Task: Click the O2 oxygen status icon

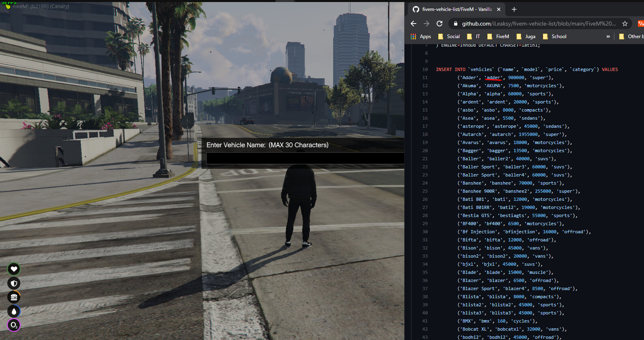Action: point(14,325)
